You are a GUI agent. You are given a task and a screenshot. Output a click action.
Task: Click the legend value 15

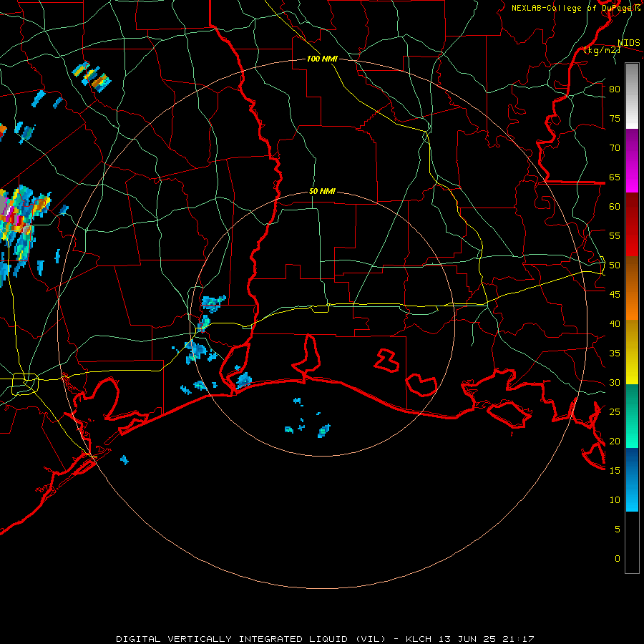coord(615,471)
